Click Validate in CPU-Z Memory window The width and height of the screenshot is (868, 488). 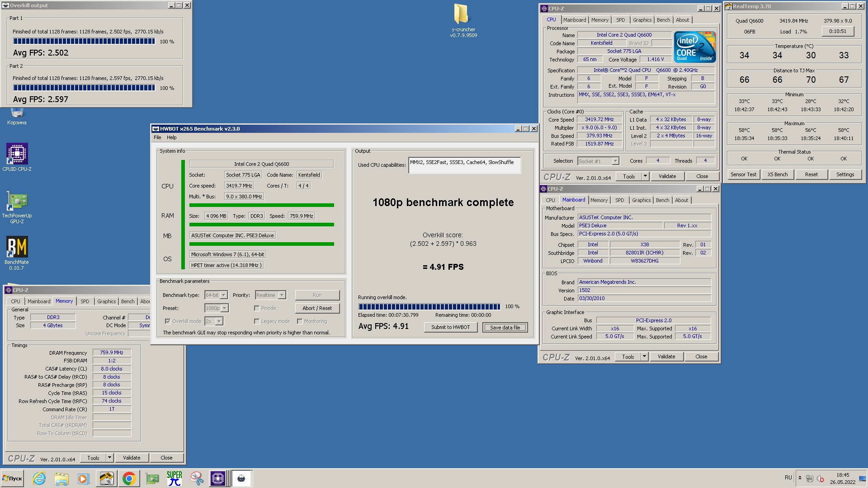point(132,458)
